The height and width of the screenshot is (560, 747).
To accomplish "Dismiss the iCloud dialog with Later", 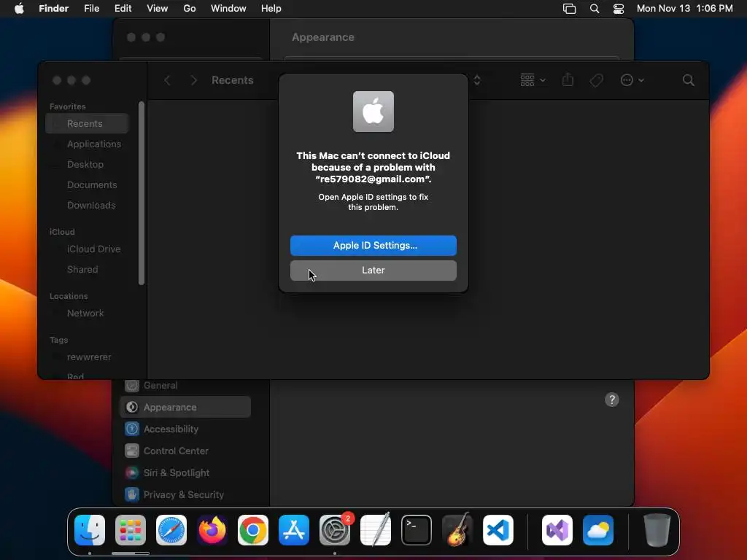I will [x=373, y=270].
